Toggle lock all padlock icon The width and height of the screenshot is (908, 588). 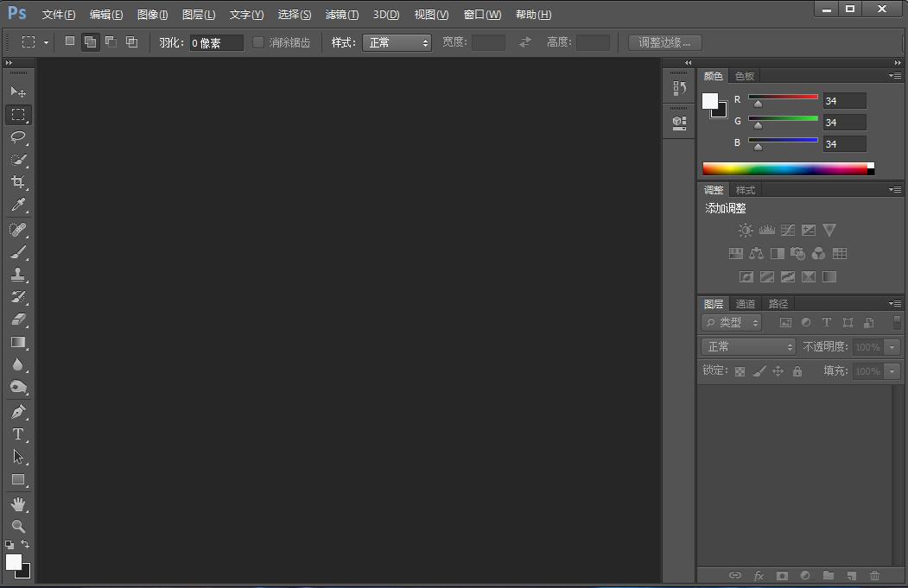click(797, 371)
